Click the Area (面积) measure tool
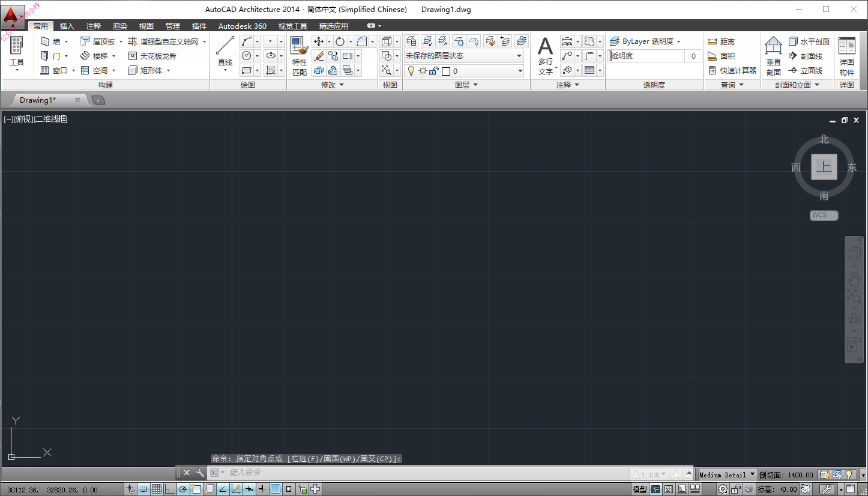 click(x=722, y=56)
